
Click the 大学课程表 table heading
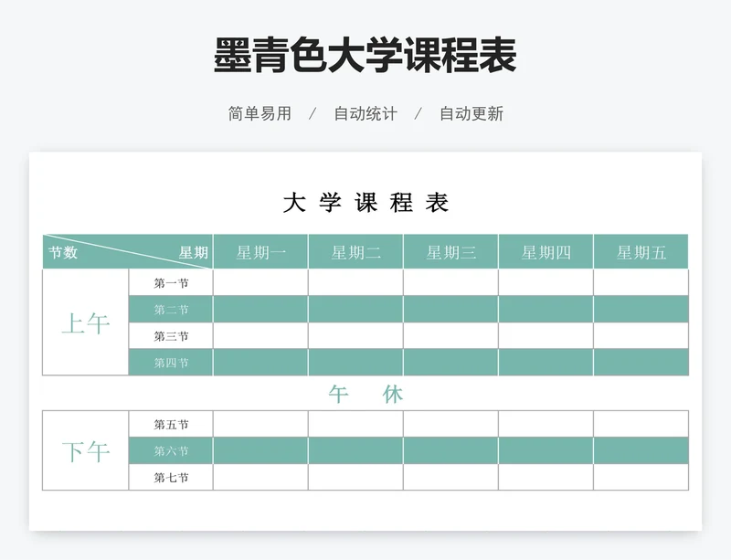tap(365, 203)
